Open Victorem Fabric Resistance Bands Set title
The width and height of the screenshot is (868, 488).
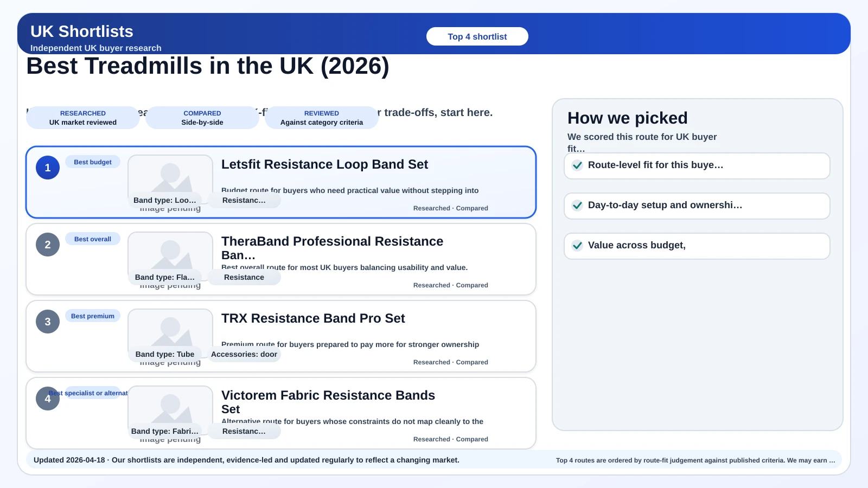328,402
